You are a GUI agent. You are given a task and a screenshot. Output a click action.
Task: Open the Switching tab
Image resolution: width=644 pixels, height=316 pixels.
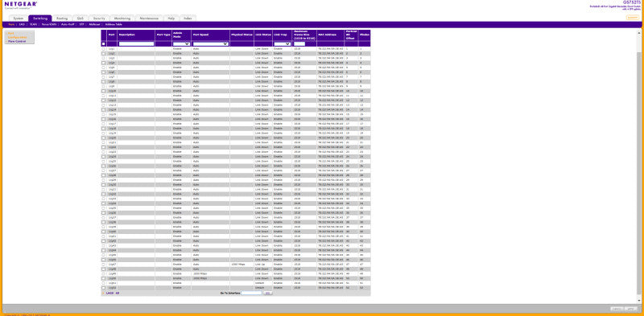39,18
